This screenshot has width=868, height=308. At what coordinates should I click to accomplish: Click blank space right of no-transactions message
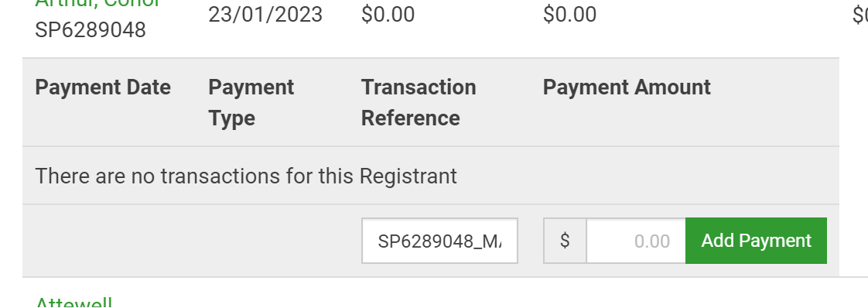pos(648,176)
